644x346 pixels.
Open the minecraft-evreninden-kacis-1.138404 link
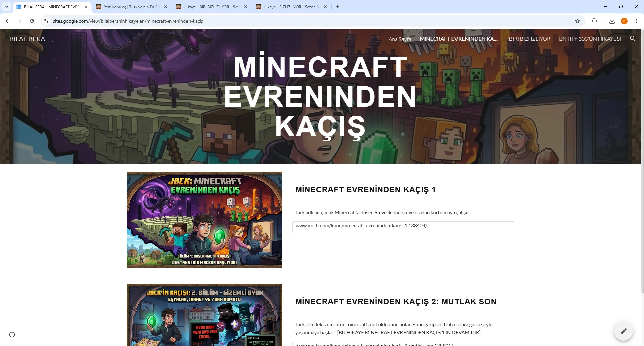(x=361, y=226)
